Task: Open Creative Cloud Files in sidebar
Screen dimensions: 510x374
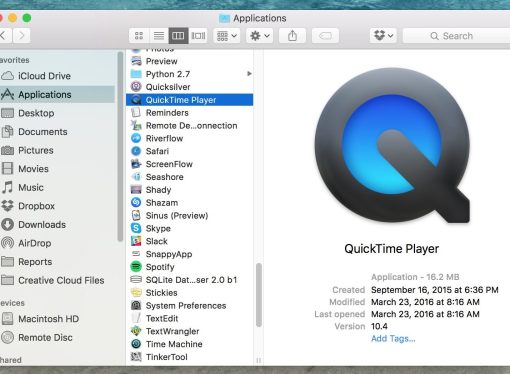Action: 57,281
